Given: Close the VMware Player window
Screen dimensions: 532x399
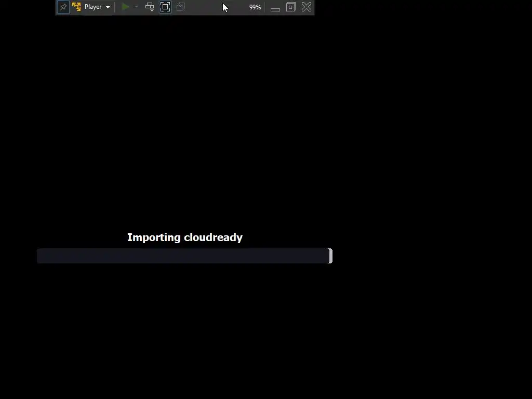Looking at the screenshot, I should point(307,7).
